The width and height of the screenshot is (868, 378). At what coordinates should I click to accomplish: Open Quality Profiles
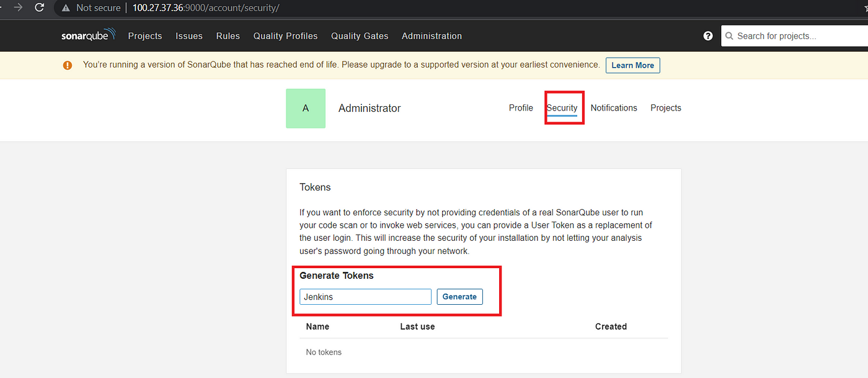click(285, 36)
